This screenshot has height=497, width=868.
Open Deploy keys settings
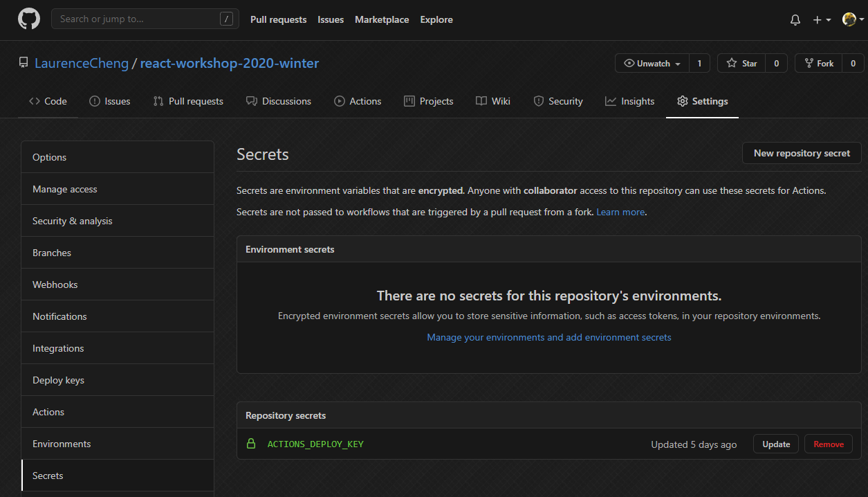(x=118, y=380)
